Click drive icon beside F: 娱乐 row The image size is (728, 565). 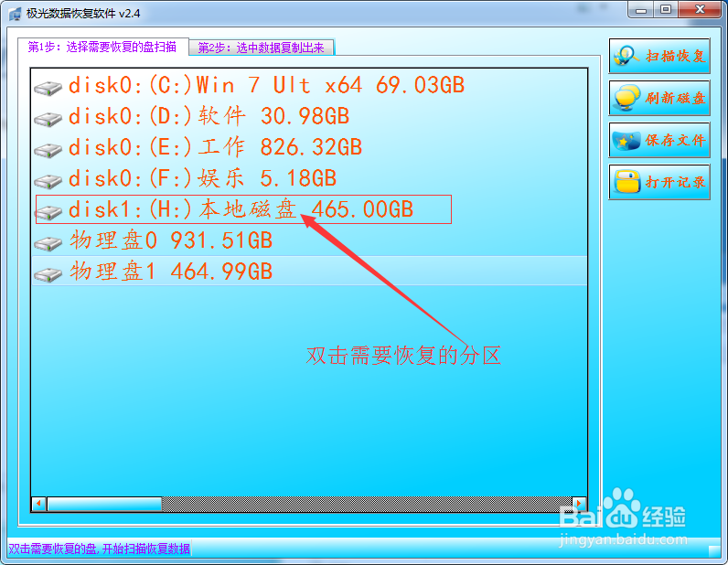[x=48, y=181]
